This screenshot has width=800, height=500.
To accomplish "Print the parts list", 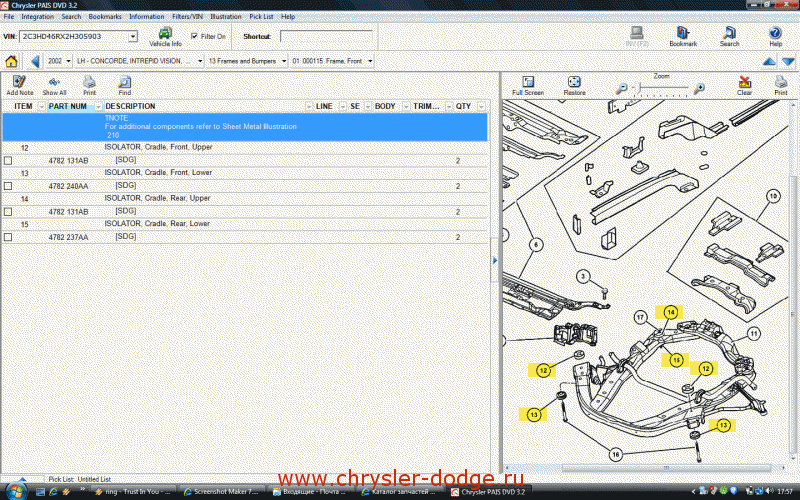I will point(89,85).
